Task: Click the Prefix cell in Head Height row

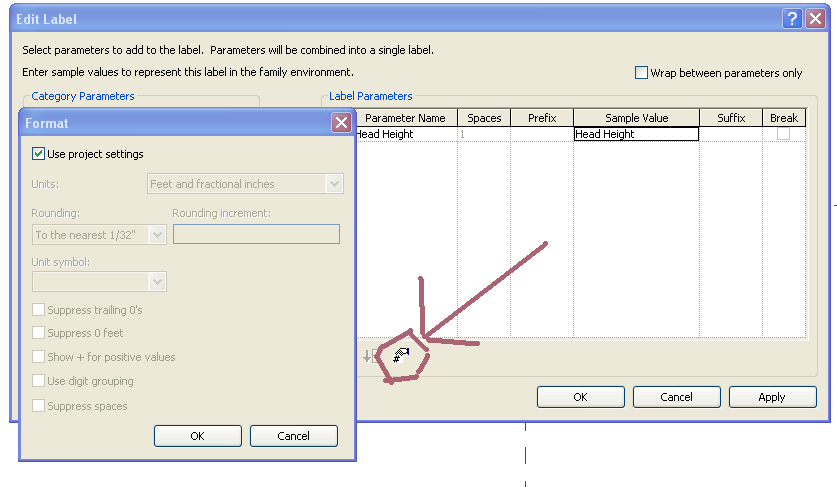Action: [x=542, y=134]
